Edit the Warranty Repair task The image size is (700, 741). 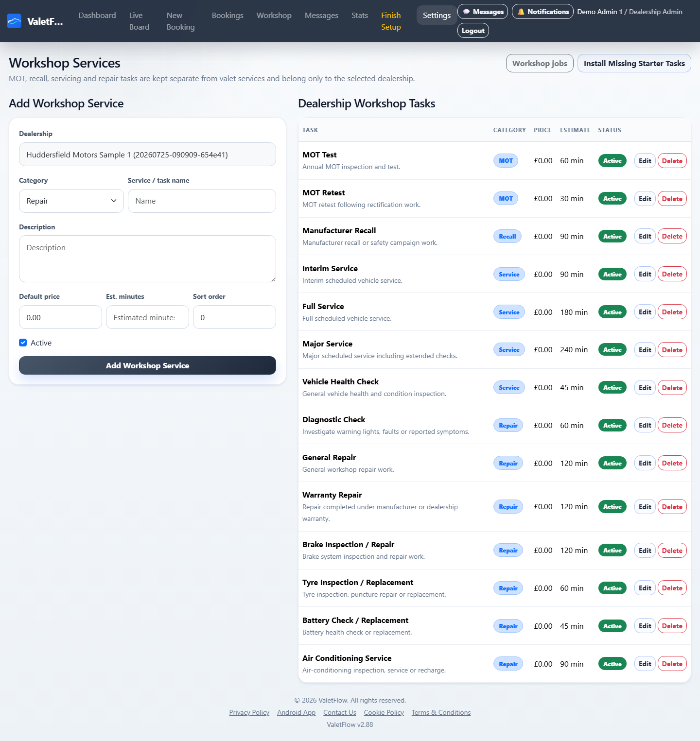tap(645, 507)
